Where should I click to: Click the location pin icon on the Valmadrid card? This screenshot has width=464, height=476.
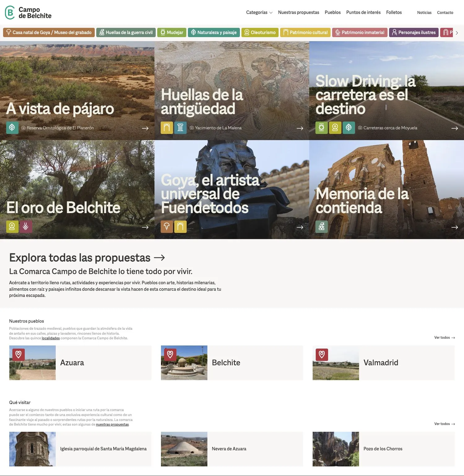[x=322, y=355]
